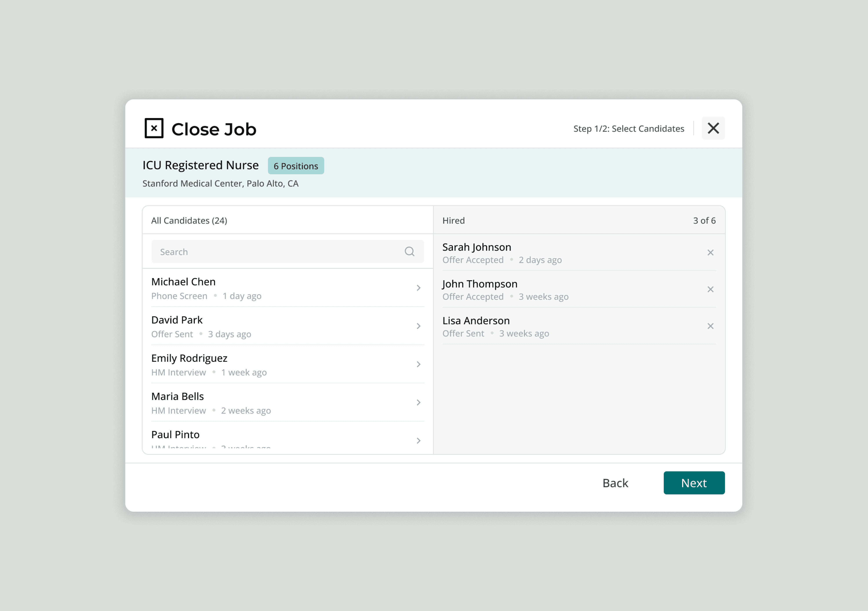This screenshot has height=611, width=868.
Task: Select the Maria Bells candidate row
Action: 265,402
